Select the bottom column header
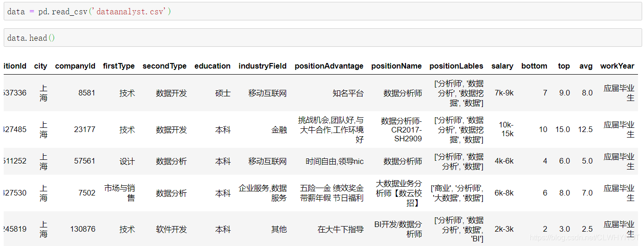644x246 pixels. tap(534, 66)
